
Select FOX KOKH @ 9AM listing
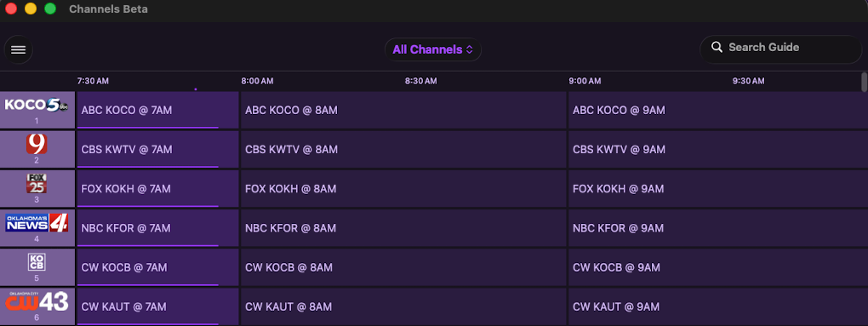[718, 189]
